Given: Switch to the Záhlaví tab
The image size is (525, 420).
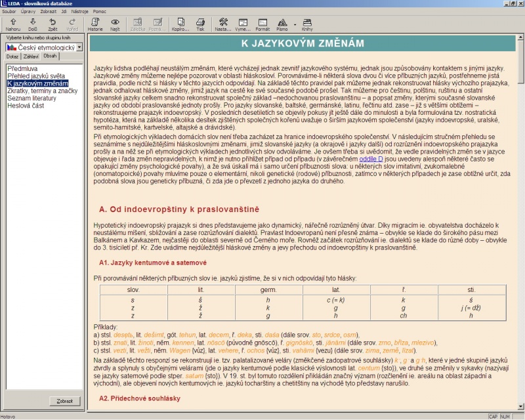Looking at the screenshot, I should point(31,56).
